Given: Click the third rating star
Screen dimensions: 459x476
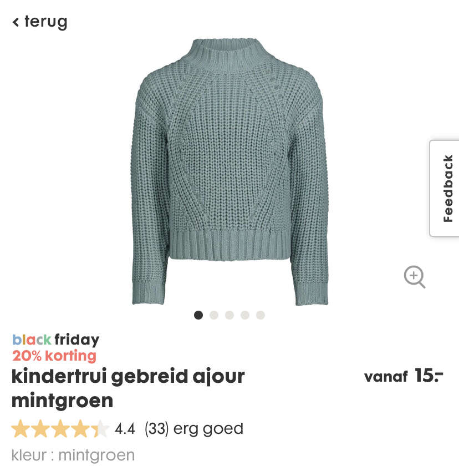Looking at the screenshot, I should coord(60,429).
